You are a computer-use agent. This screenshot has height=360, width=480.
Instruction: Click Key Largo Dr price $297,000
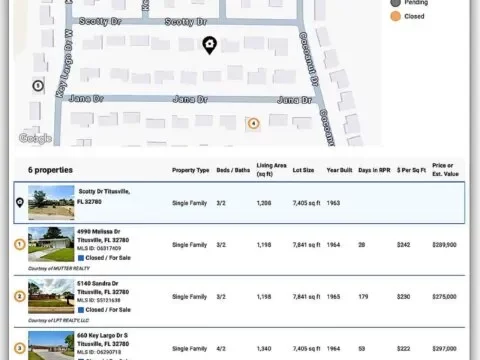pyautogui.click(x=444, y=349)
